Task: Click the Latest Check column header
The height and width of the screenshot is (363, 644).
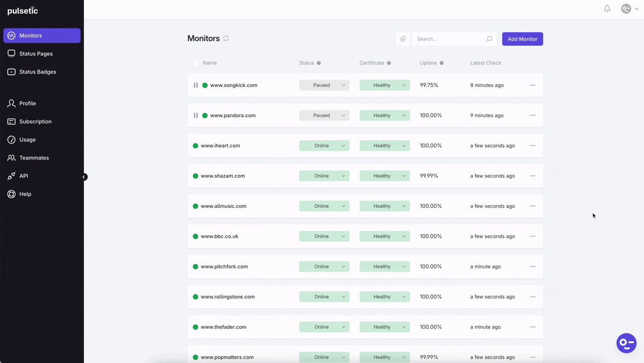Action: click(486, 63)
